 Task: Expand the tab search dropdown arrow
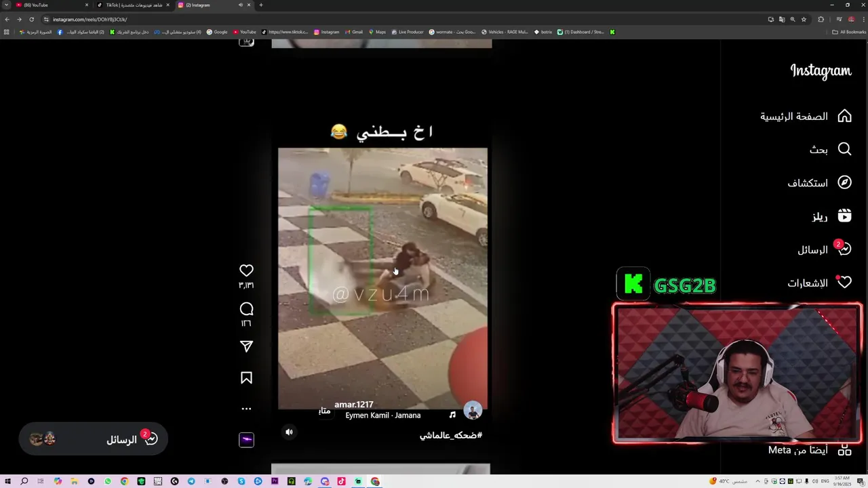[x=6, y=5]
